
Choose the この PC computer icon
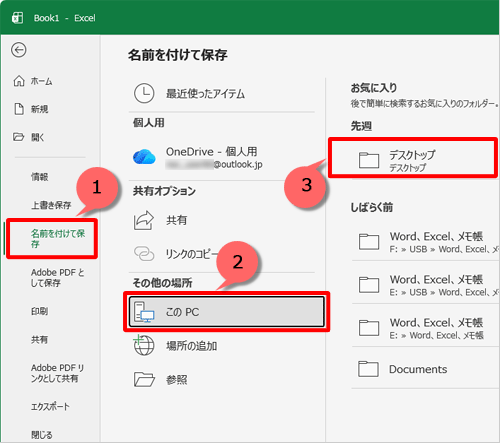click(144, 312)
